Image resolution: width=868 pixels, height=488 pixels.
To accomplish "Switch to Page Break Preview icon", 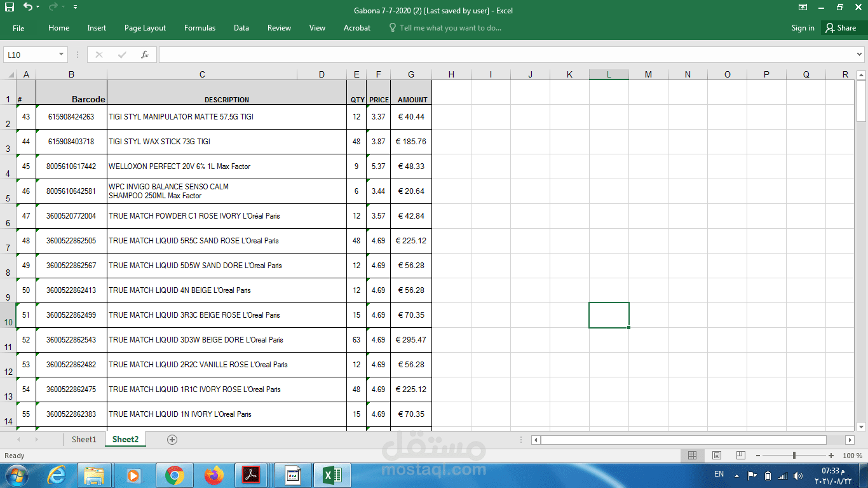I will [x=740, y=456].
